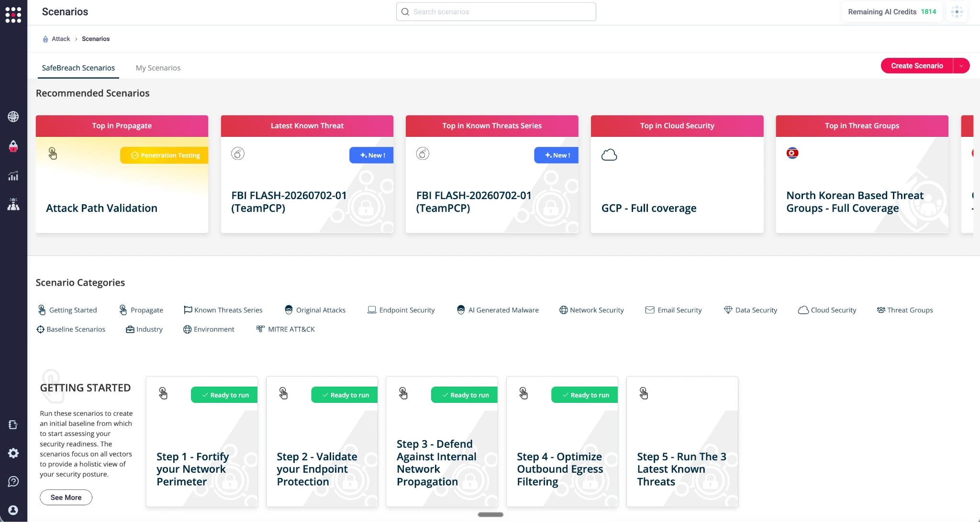This screenshot has width=980, height=522.
Task: Open the user profile sidebar icon
Action: [13, 510]
